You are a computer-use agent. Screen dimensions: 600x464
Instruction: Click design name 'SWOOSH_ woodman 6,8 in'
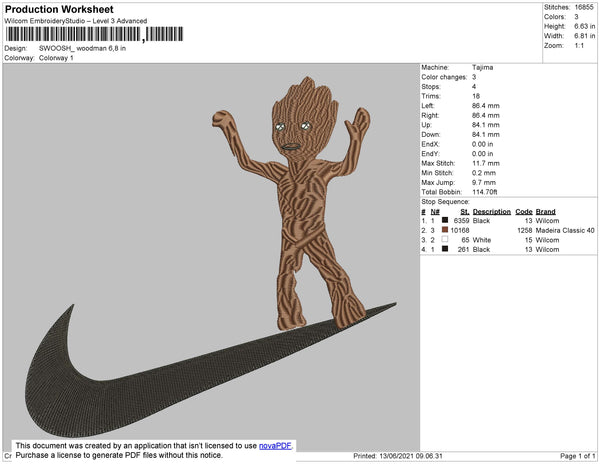82,49
